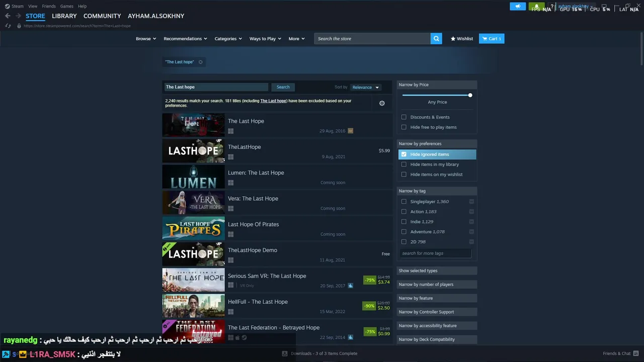
Task: Open the Ways to Play dropdown
Action: pyautogui.click(x=266, y=39)
